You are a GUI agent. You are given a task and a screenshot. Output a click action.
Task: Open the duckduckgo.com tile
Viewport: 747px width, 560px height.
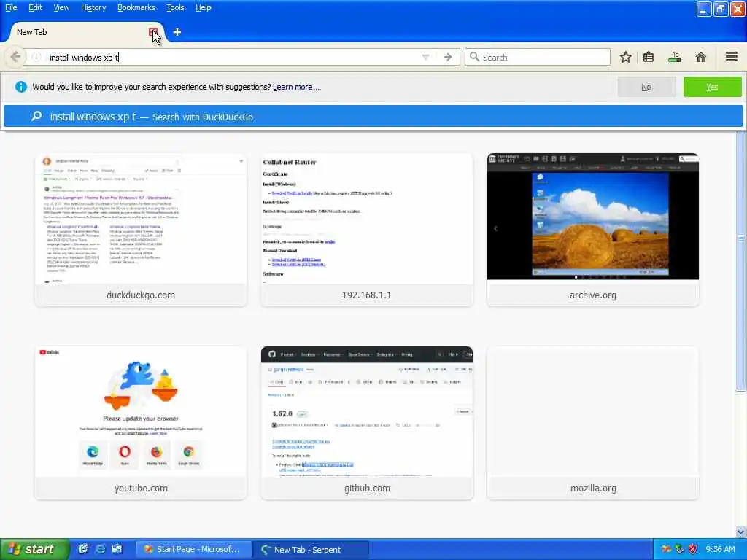pos(141,230)
